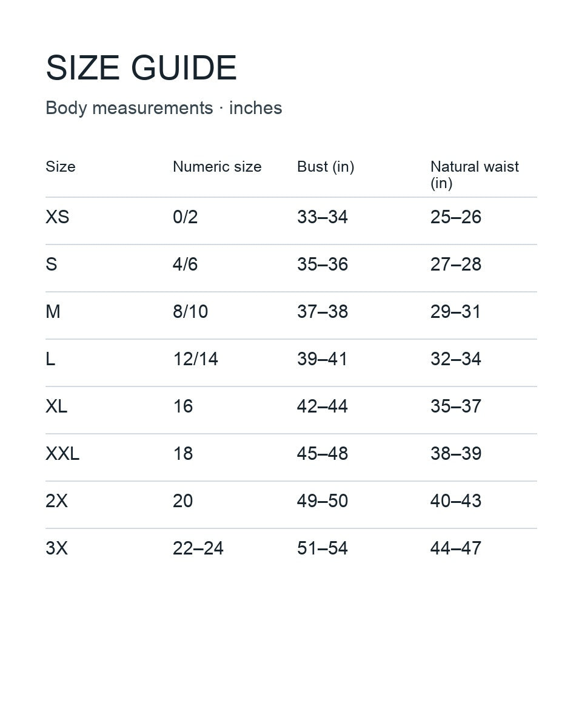Click bust measurement 37–38
This screenshot has height=728, width=582.
[x=323, y=312]
